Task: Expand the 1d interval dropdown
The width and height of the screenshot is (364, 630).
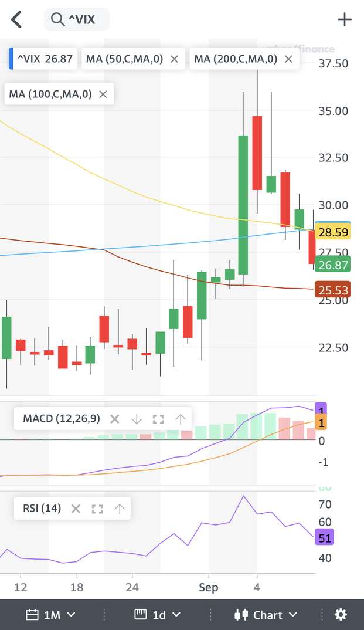Action: (x=159, y=615)
